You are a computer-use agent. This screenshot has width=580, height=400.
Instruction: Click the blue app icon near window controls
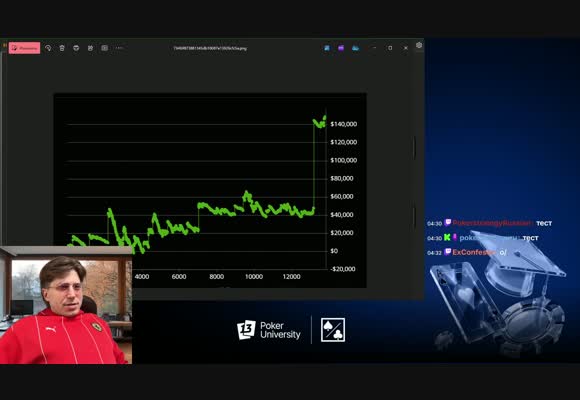[327, 48]
